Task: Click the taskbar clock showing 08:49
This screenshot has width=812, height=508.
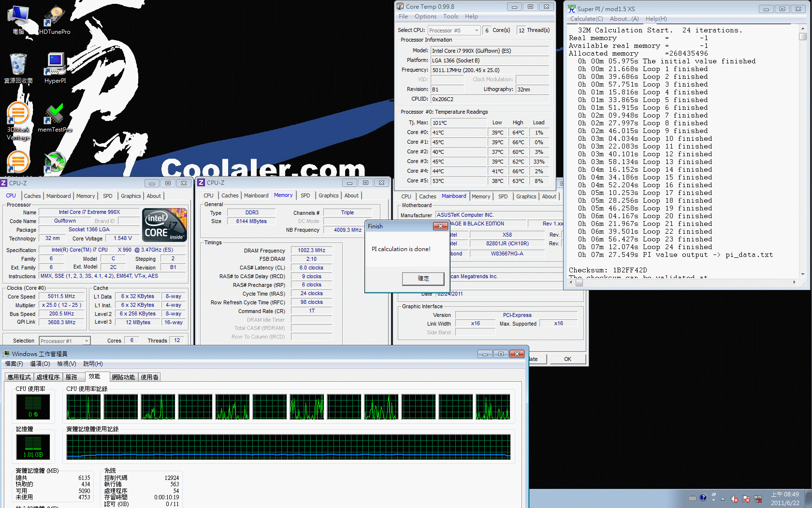Action: click(785, 499)
